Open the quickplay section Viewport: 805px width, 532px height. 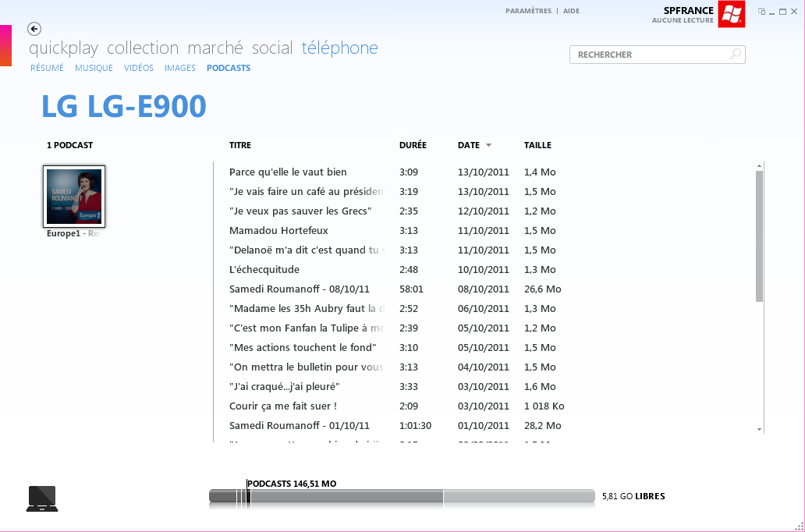pos(64,48)
